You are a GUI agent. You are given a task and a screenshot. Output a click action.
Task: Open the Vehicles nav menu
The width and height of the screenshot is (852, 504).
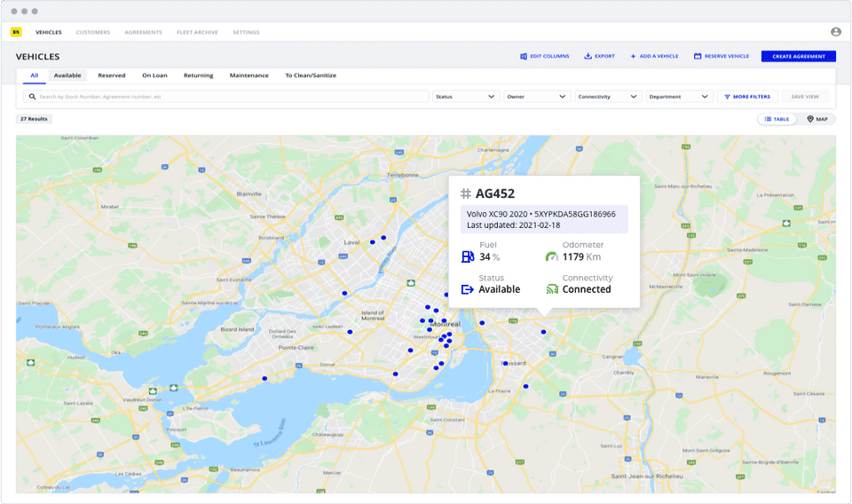coord(48,32)
